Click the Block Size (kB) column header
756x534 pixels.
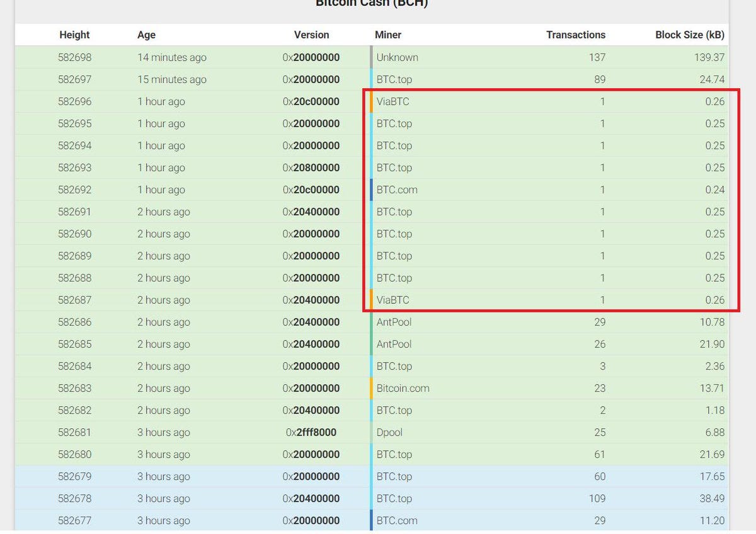tap(690, 35)
